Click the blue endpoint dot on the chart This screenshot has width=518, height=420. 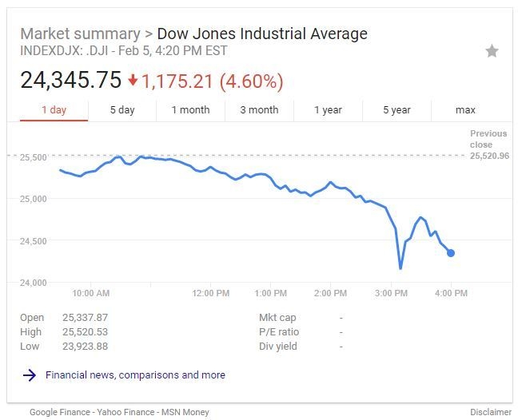(x=451, y=253)
